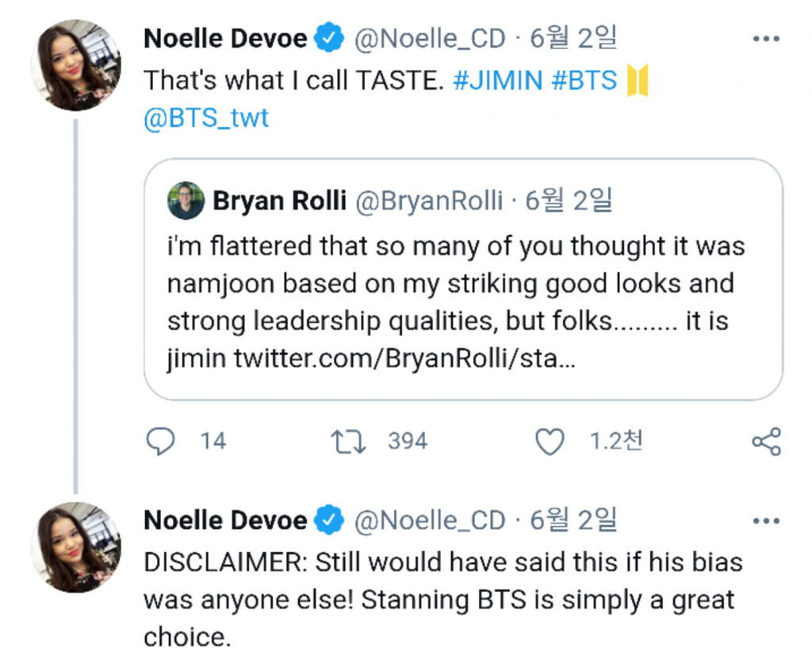812x672 pixels.
Task: Click the @Noelle_CD handle on the first tweet
Action: point(429,38)
